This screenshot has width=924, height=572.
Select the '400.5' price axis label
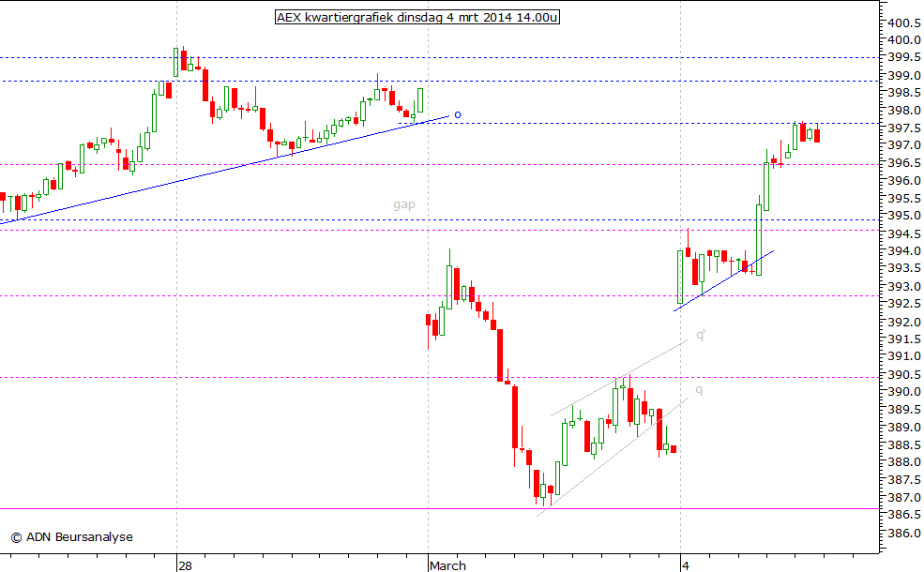tap(904, 23)
